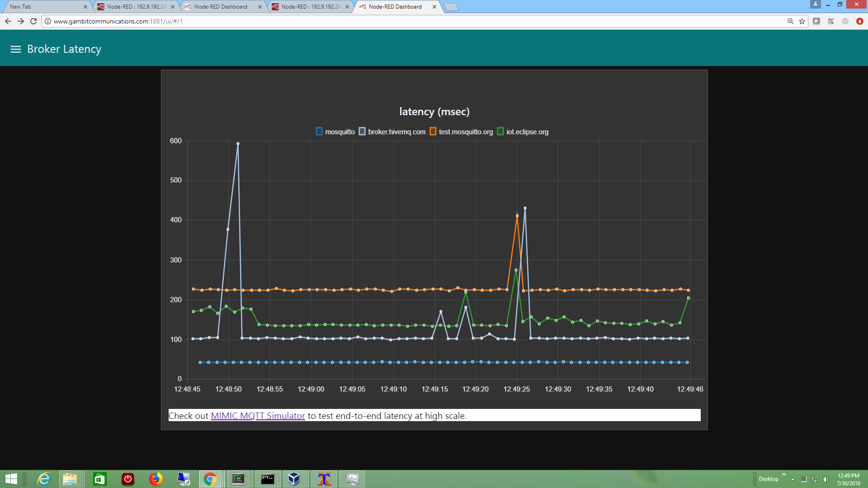Close the New Tab tab
The width and height of the screenshot is (868, 488).
coord(85,7)
